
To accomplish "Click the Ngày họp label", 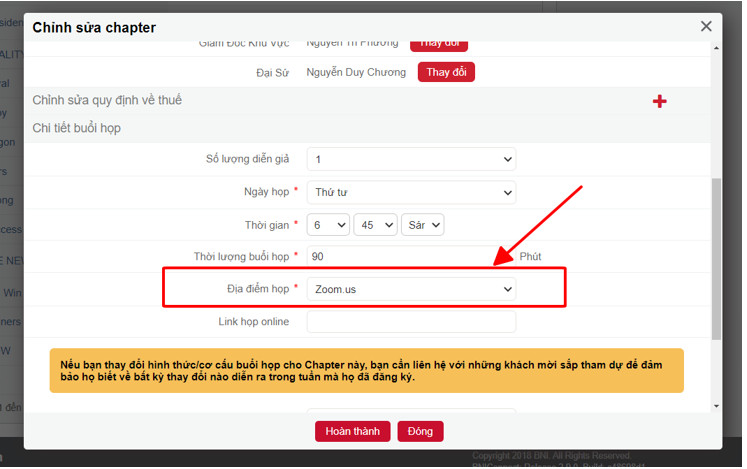I will 266,192.
